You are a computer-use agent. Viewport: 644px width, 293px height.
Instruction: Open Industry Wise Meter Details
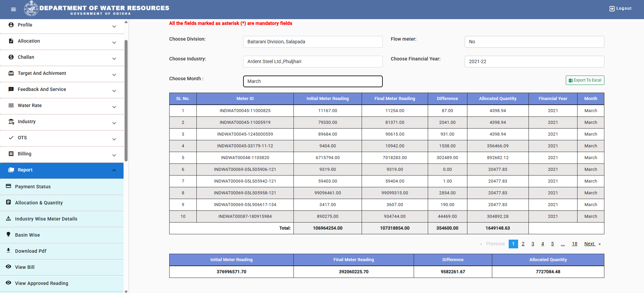click(62, 219)
